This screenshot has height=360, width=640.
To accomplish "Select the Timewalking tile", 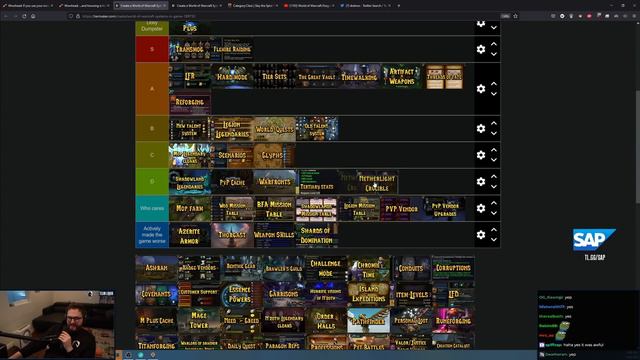I will [x=359, y=76].
